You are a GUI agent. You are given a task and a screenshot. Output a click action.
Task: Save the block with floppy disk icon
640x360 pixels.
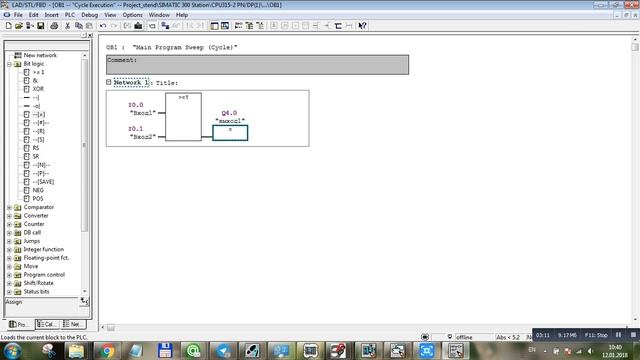coord(40,26)
